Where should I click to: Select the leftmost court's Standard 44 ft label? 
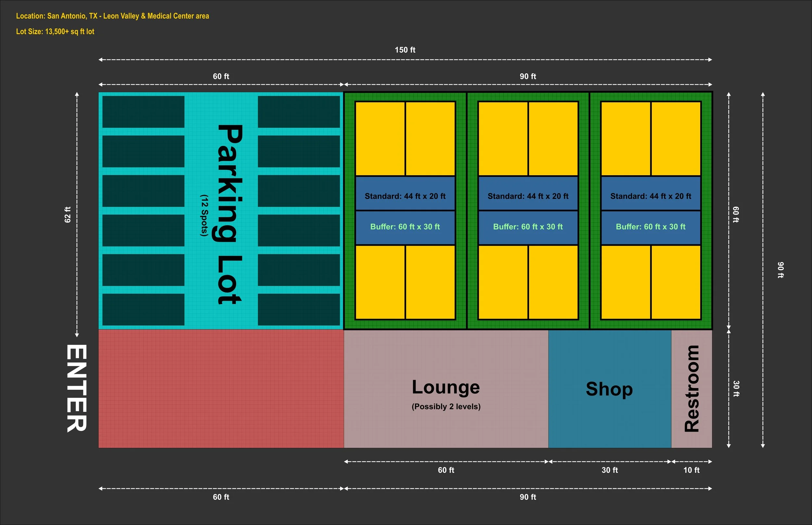pyautogui.click(x=405, y=196)
